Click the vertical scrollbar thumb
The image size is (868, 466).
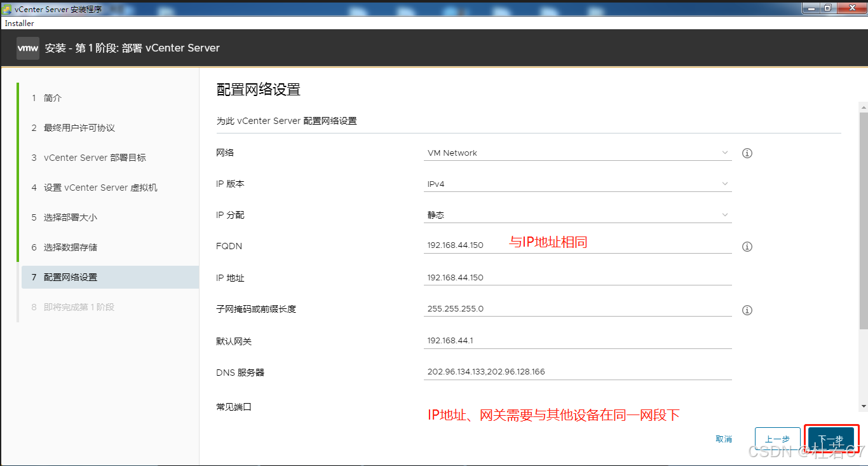(864, 221)
